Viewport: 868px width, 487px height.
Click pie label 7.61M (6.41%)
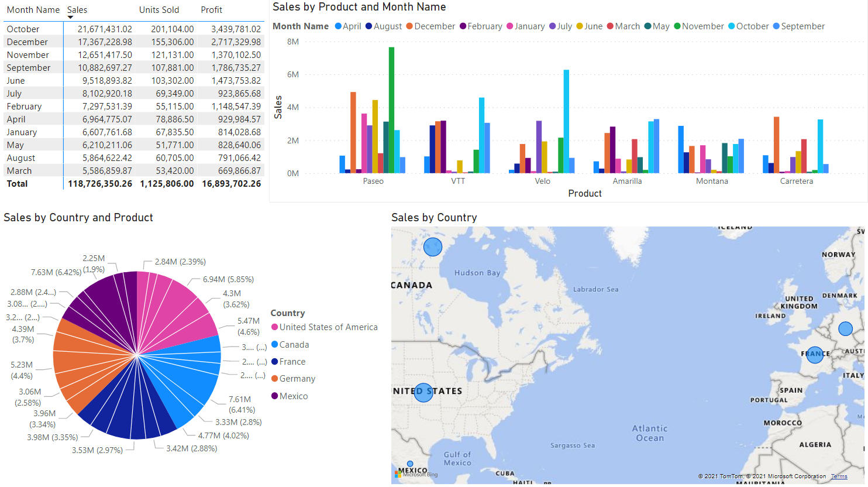(x=241, y=404)
